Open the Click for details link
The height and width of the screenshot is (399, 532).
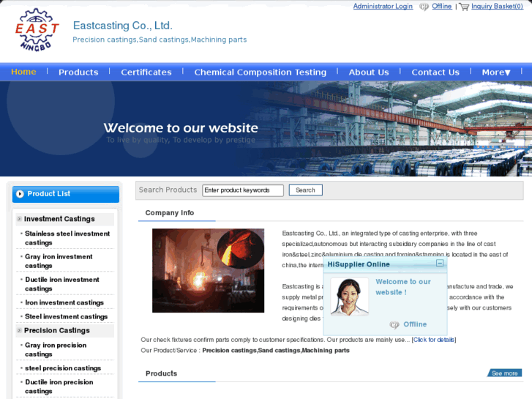[434, 340]
